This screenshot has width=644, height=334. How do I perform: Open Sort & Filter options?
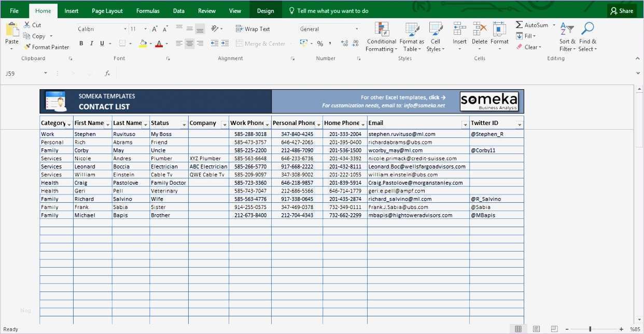(x=566, y=36)
